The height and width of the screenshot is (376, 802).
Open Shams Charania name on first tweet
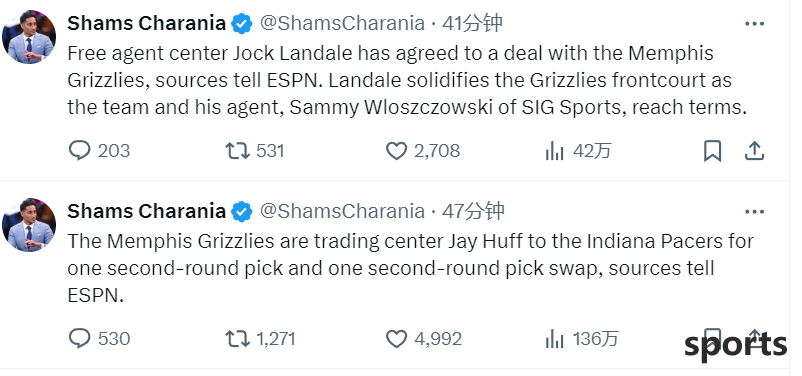point(147,24)
